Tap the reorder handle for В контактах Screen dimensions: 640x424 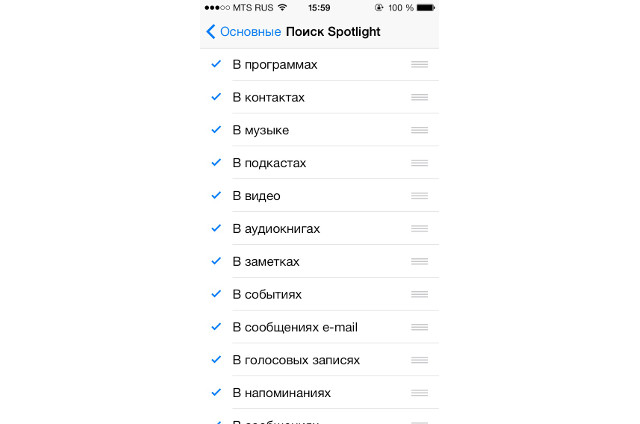click(x=419, y=98)
